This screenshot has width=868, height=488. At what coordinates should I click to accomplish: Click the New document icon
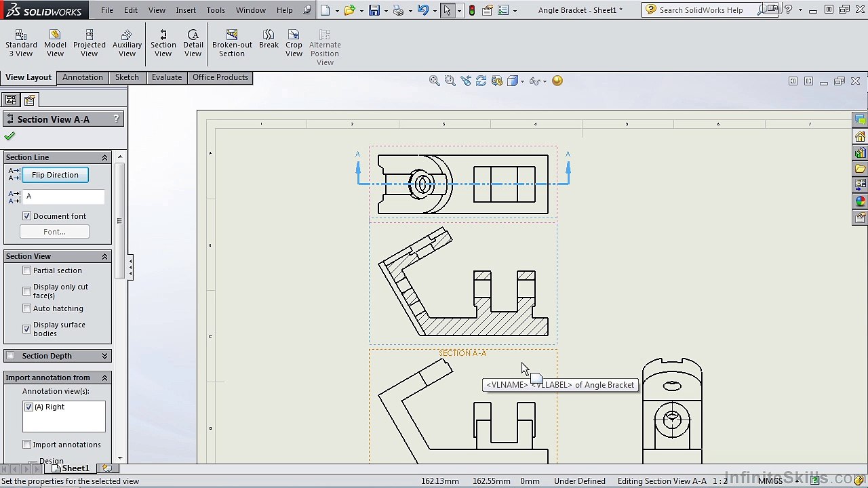coord(325,10)
